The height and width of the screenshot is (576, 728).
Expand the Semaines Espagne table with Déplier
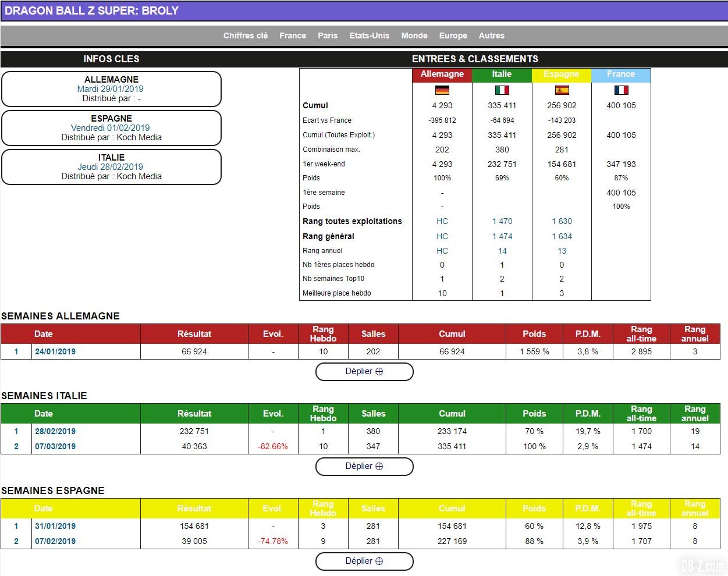[364, 561]
